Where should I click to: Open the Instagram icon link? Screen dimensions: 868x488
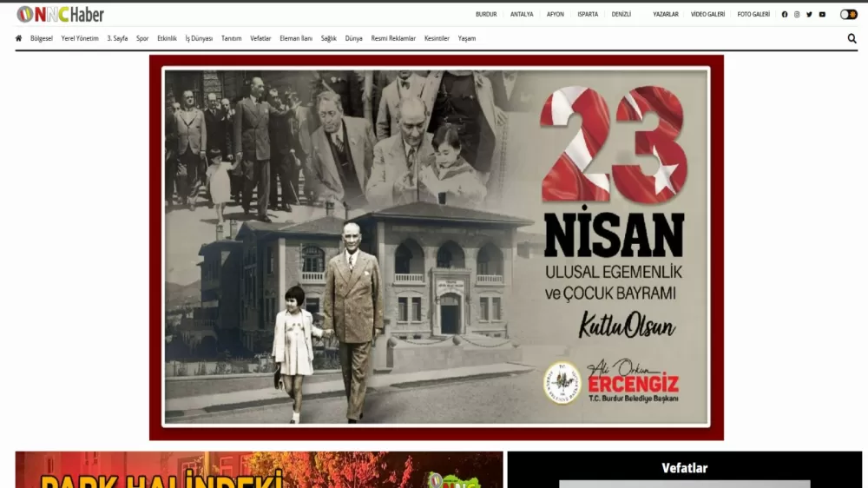pyautogui.click(x=797, y=15)
